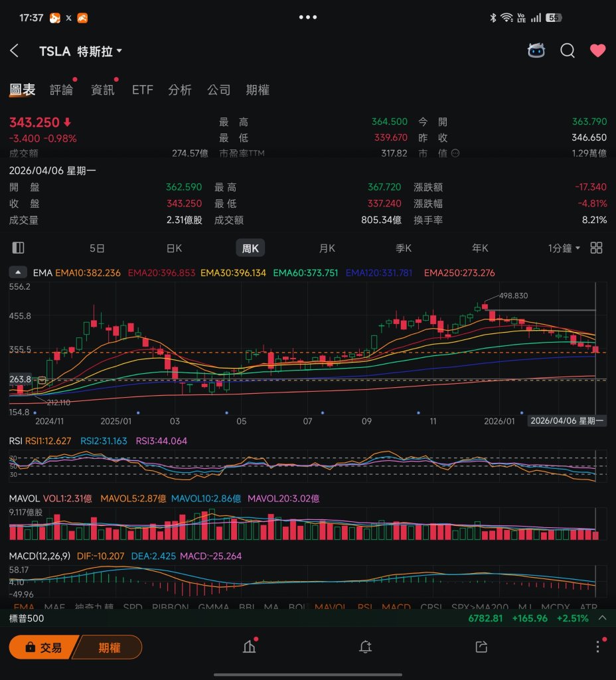
Task: Click the EMA20:396.853 legend value
Action: 161,273
